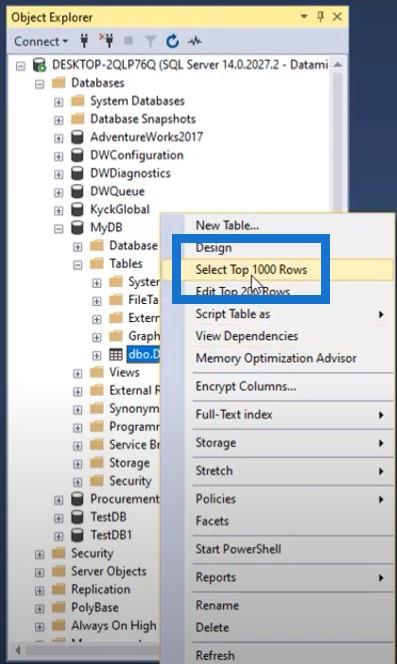Collapse the Tables folder node
The height and width of the screenshot is (664, 397).
pos(78,266)
